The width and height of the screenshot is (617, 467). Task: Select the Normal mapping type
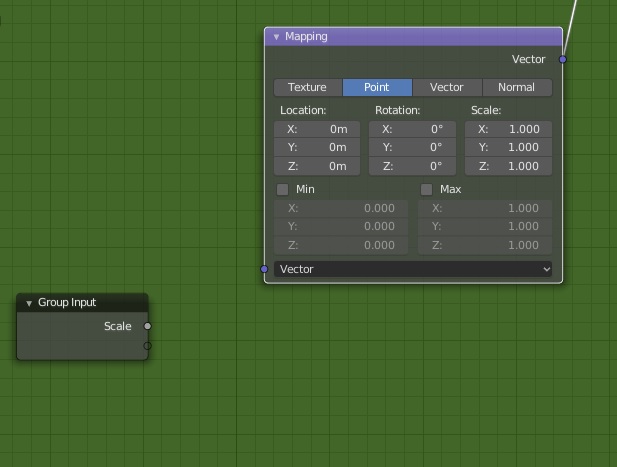tap(517, 87)
